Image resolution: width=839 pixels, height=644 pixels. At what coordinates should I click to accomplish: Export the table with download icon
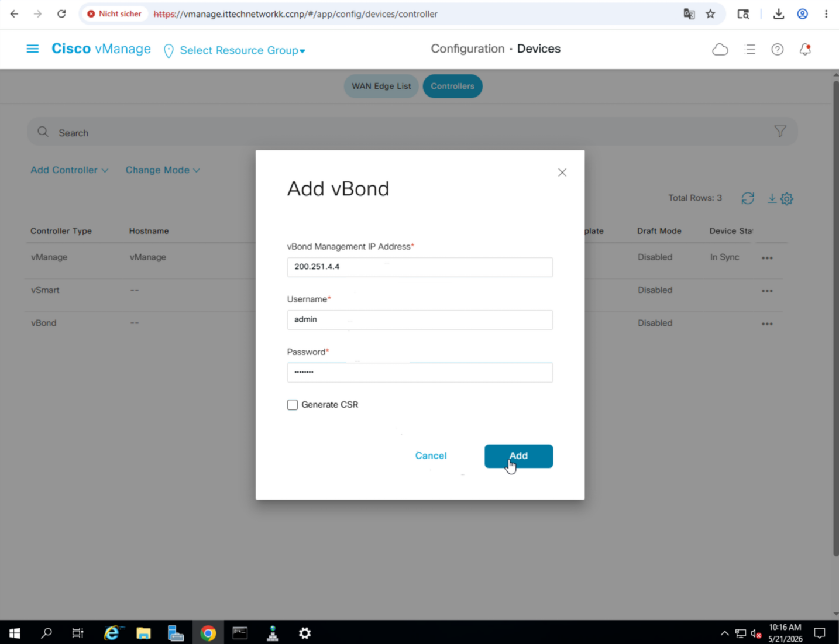tap(772, 198)
